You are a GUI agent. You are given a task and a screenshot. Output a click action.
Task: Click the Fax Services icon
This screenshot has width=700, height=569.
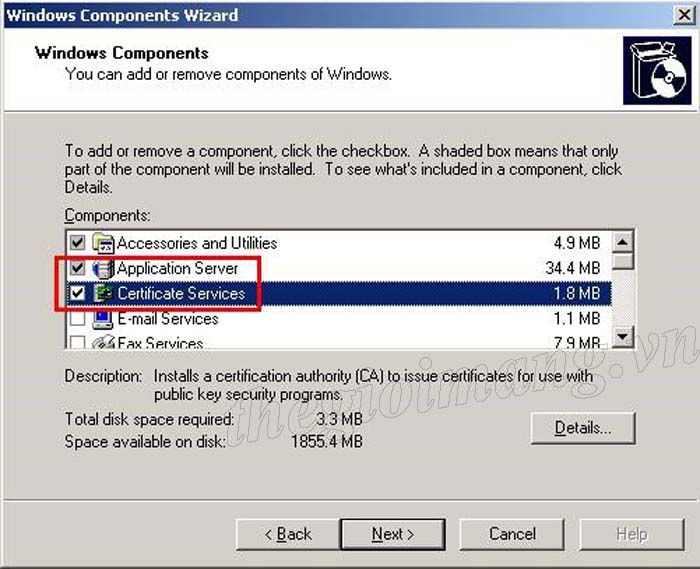tap(103, 341)
